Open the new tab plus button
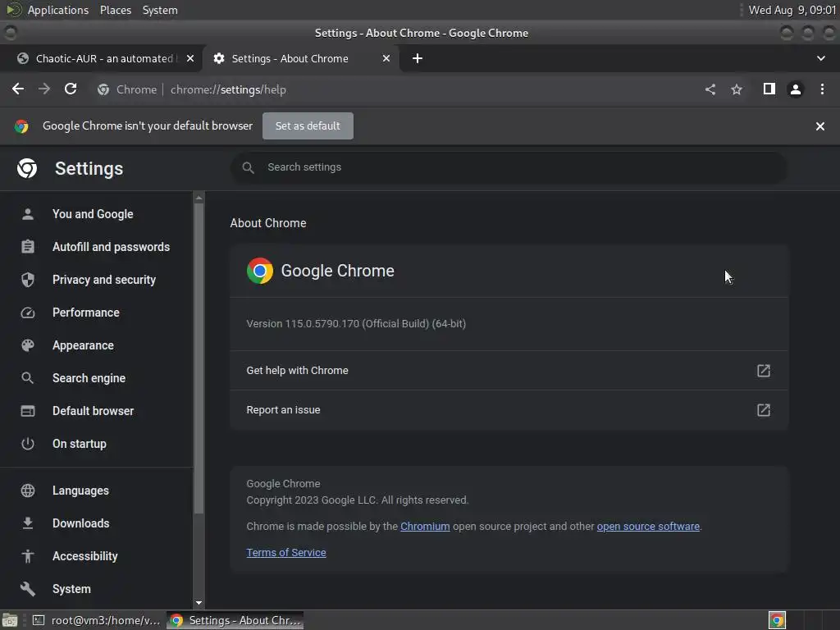 (418, 58)
